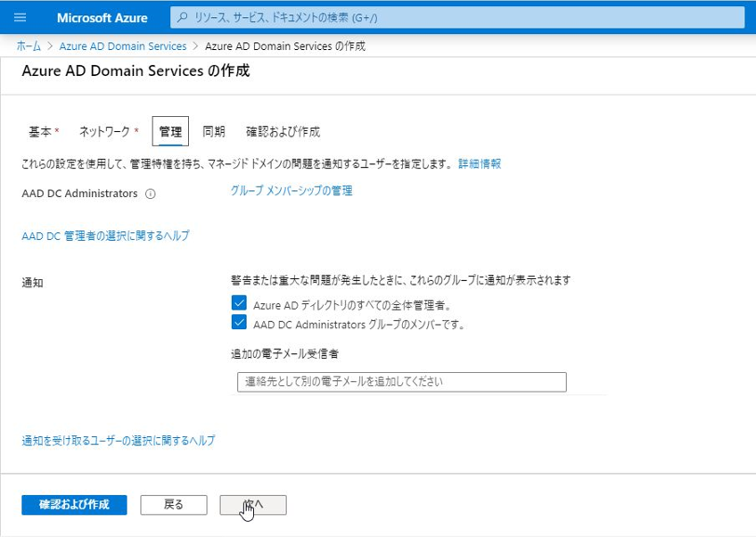
Task: Open the 詳細情報 link
Action: [x=480, y=164]
